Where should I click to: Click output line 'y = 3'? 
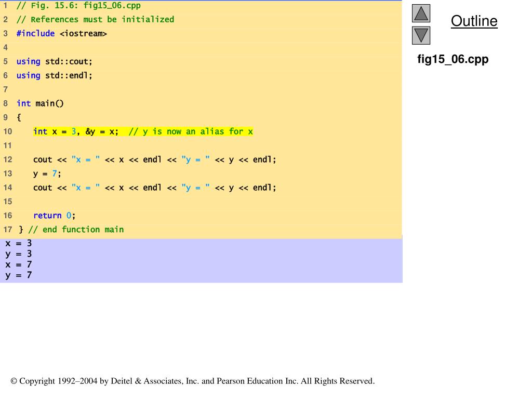18,254
